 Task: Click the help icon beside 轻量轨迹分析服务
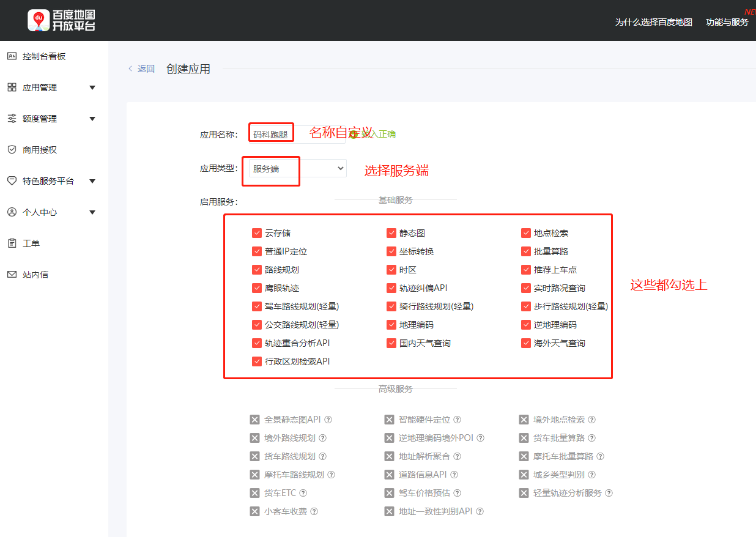click(x=609, y=493)
